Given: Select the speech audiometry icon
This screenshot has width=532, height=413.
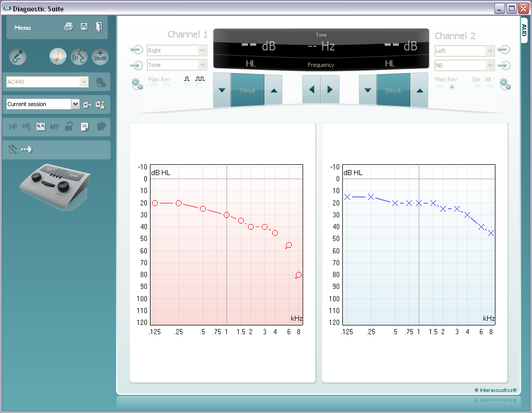Looking at the screenshot, I should (x=79, y=57).
